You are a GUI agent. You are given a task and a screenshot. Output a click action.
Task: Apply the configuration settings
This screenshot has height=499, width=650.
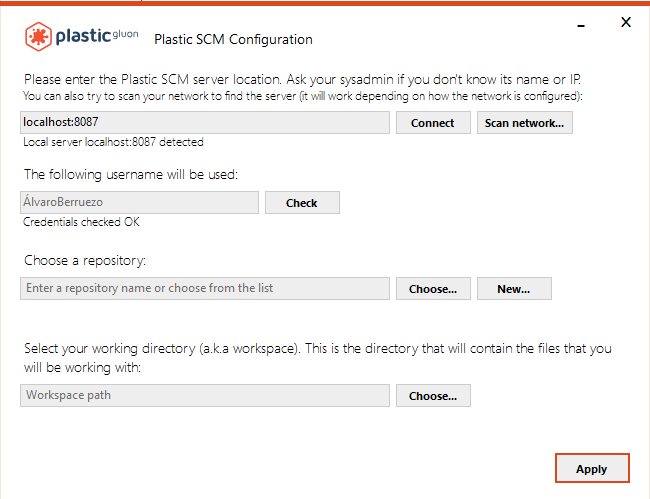pos(591,468)
